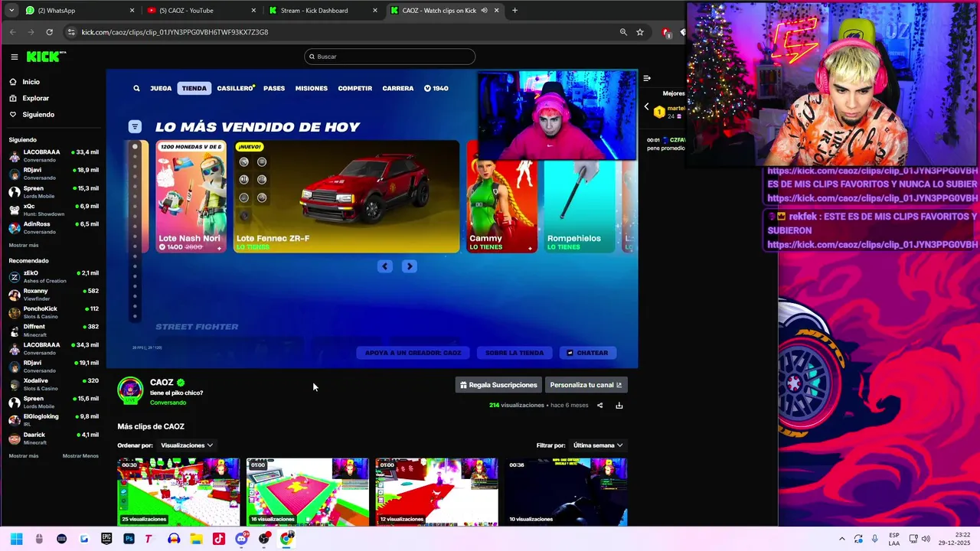Image resolution: width=980 pixels, height=551 pixels.
Task: Download this clip
Action: (x=619, y=406)
